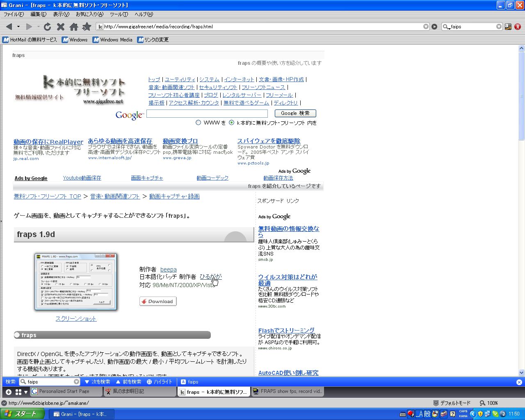Click the vertical scrollbar down arrow

(521, 373)
